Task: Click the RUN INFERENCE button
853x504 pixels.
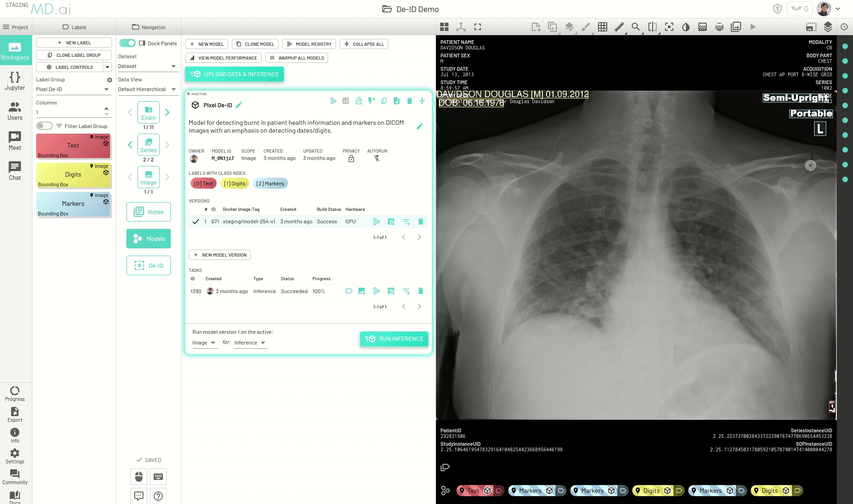Action: pos(394,338)
